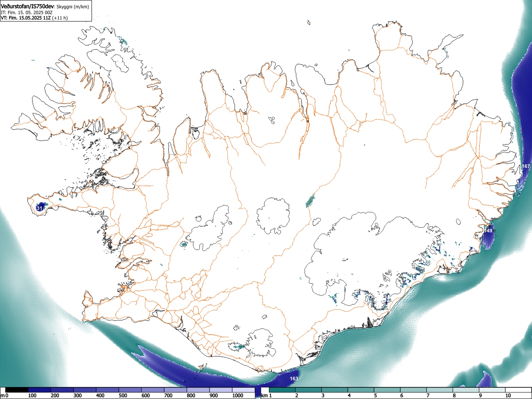This screenshot has width=532, height=399.
Task: Pick the 100–200 m dark blue legend swatch
Action: 39,390
